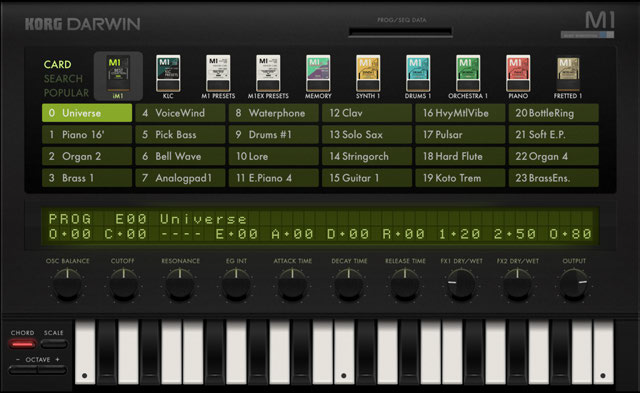
Task: Click the PROG E00 Universe display
Action: [x=147, y=219]
